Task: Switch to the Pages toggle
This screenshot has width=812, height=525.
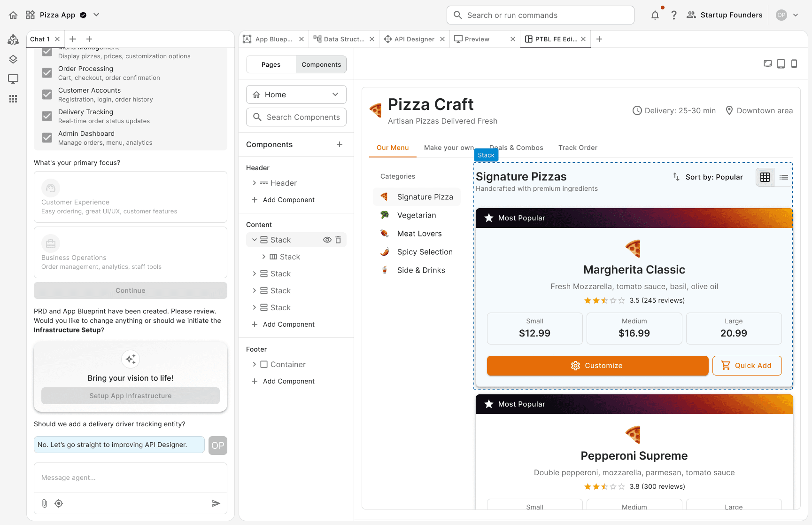Action: (x=271, y=64)
